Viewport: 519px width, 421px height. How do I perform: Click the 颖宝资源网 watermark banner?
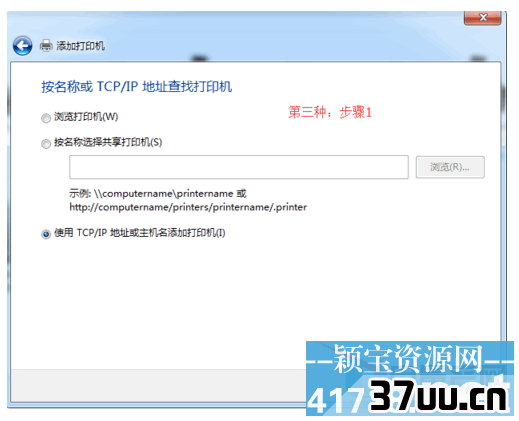(x=408, y=359)
